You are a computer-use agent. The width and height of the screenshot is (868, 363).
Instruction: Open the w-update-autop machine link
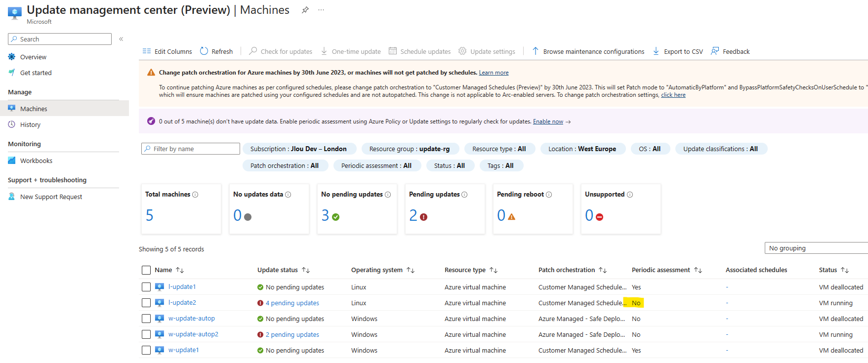(192, 318)
